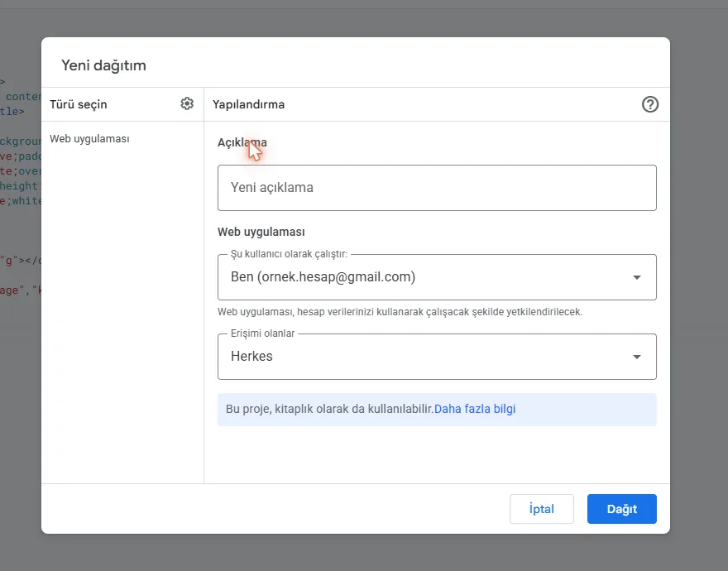Screen dimensions: 728x571
Task: Cancel with the İptal button
Action: [x=541, y=509]
